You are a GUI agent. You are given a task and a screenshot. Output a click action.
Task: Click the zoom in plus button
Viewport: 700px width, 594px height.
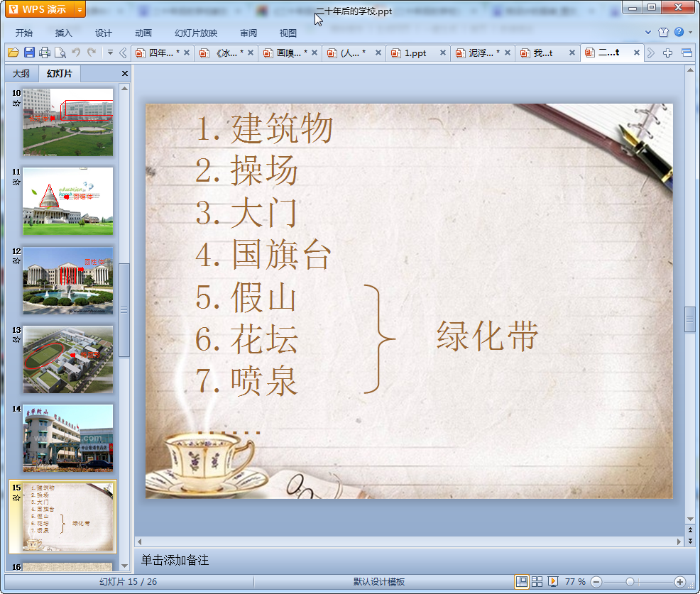click(x=679, y=581)
